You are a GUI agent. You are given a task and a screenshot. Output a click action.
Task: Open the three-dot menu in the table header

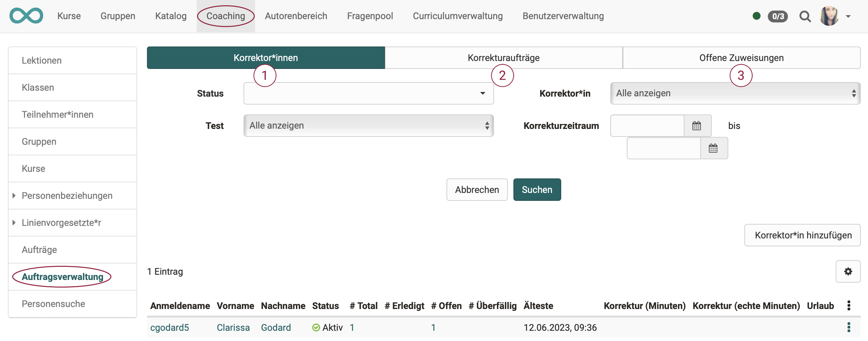point(849,305)
